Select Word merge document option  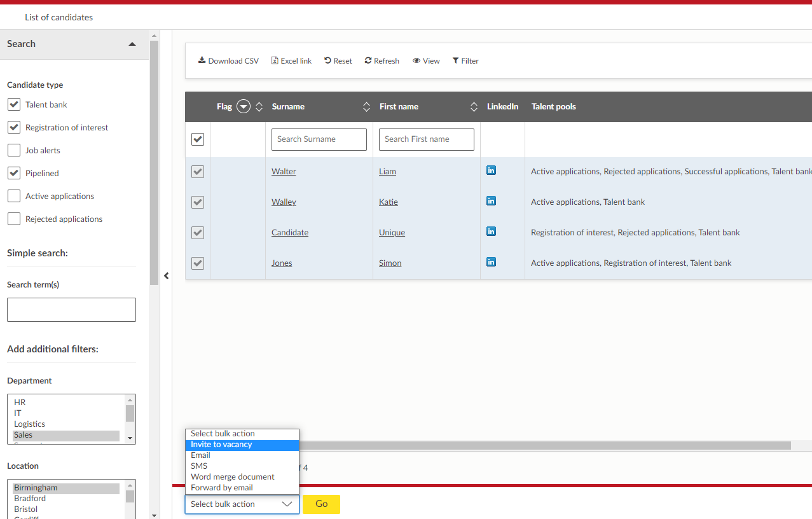click(x=233, y=477)
